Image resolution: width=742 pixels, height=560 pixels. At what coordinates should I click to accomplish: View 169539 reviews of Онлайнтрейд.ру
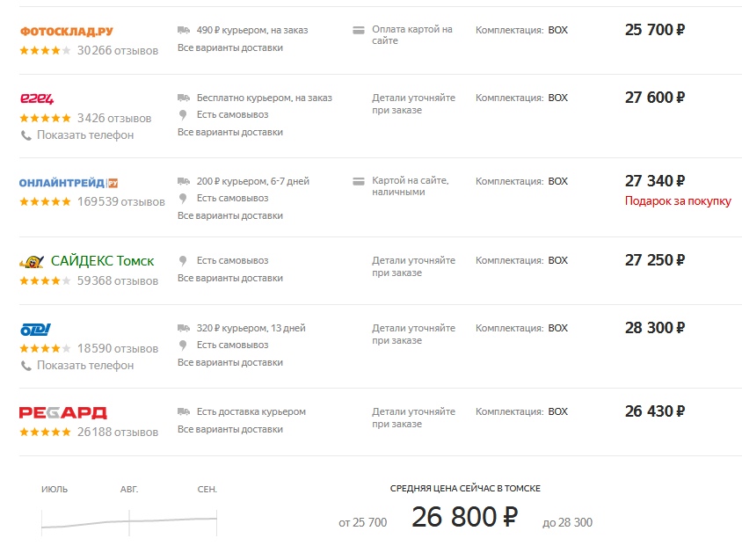coord(121,202)
